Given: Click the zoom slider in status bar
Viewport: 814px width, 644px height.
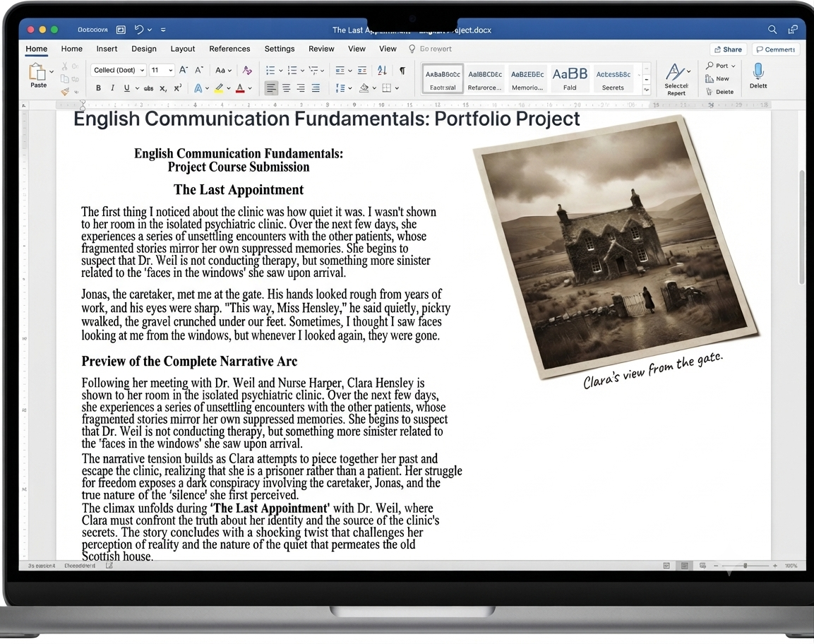Looking at the screenshot, I should (746, 566).
